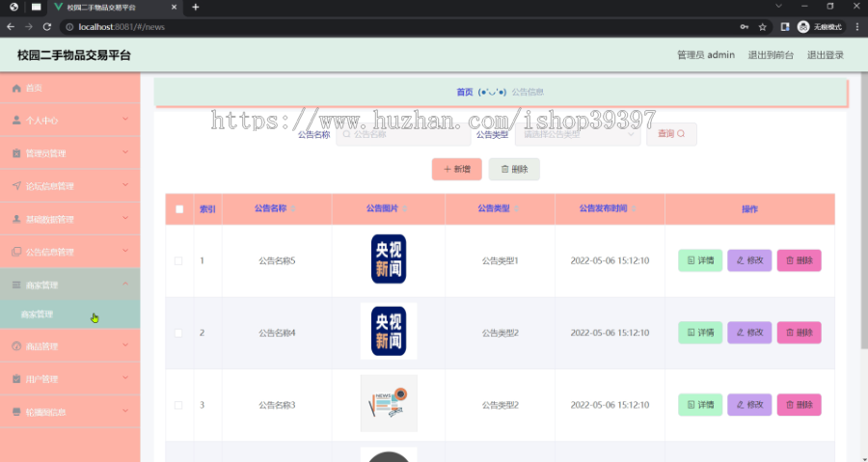Click 删除 for 公告名称3 row
The image size is (868, 462).
click(800, 405)
